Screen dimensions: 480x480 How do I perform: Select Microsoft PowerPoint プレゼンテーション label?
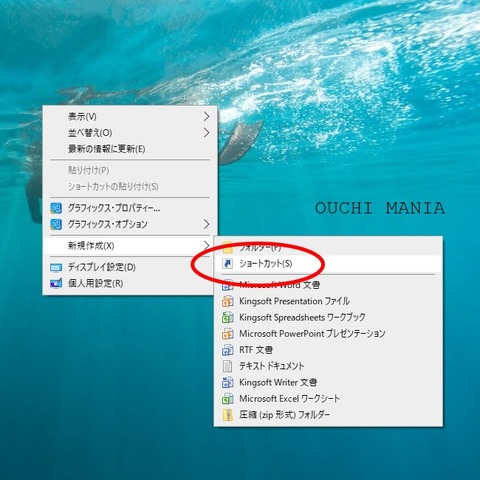pyautogui.click(x=312, y=334)
